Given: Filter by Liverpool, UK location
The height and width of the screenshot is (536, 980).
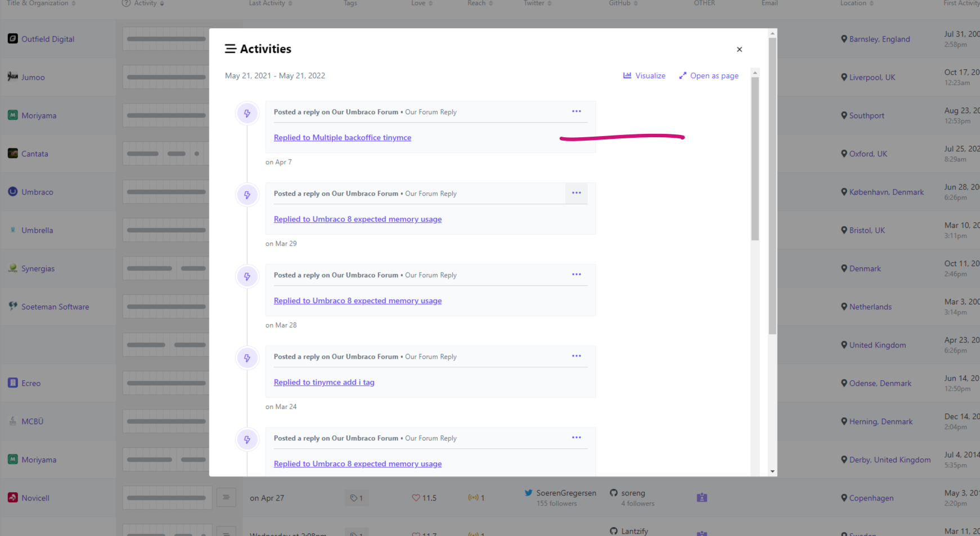Looking at the screenshot, I should (872, 77).
